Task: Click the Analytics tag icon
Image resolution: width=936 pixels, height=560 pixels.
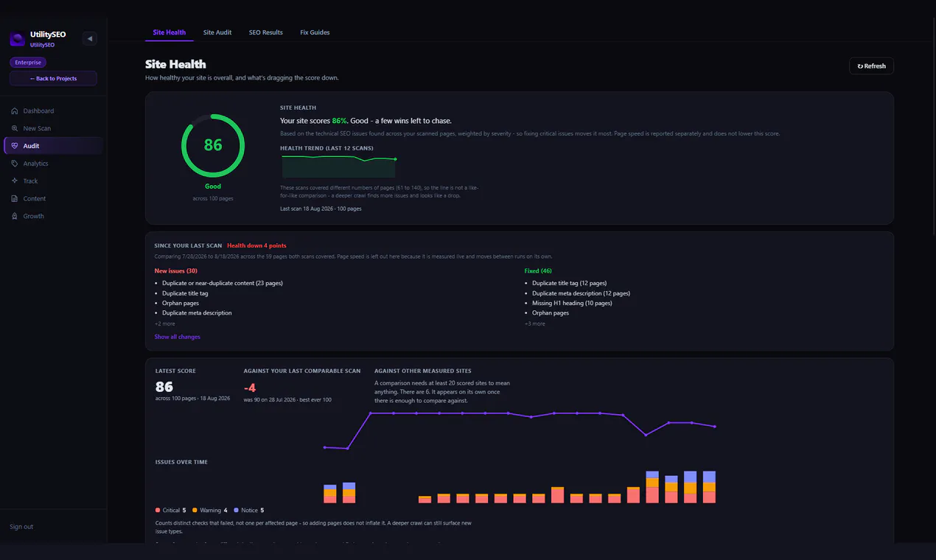Action: [15, 164]
